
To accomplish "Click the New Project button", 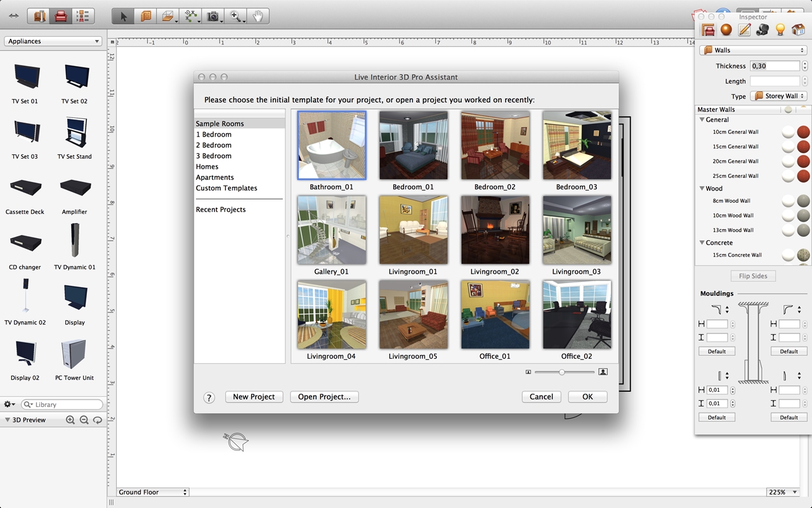I will point(254,397).
